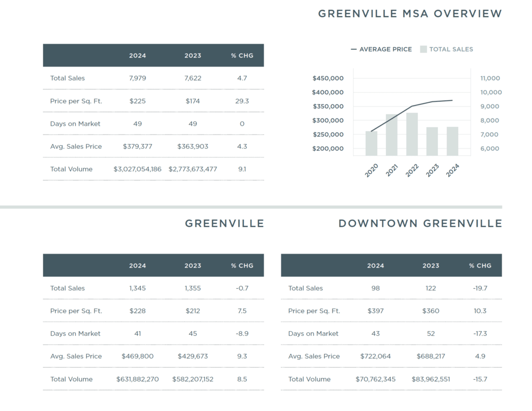
Task: Click the 2021 x-axis year label
Action: point(392,169)
